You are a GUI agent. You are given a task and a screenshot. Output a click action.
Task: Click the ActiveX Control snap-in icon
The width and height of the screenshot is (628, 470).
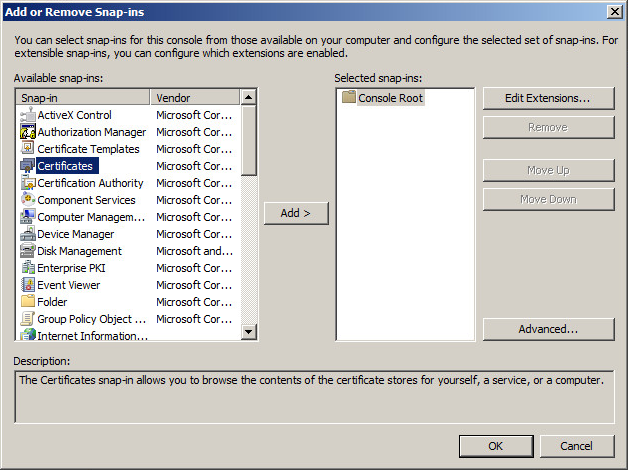[x=27, y=115]
